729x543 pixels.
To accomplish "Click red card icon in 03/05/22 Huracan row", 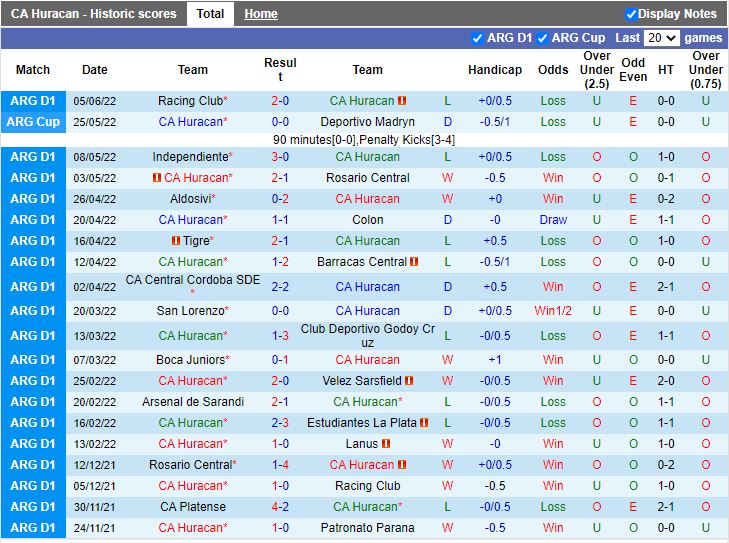I will click(x=157, y=178).
